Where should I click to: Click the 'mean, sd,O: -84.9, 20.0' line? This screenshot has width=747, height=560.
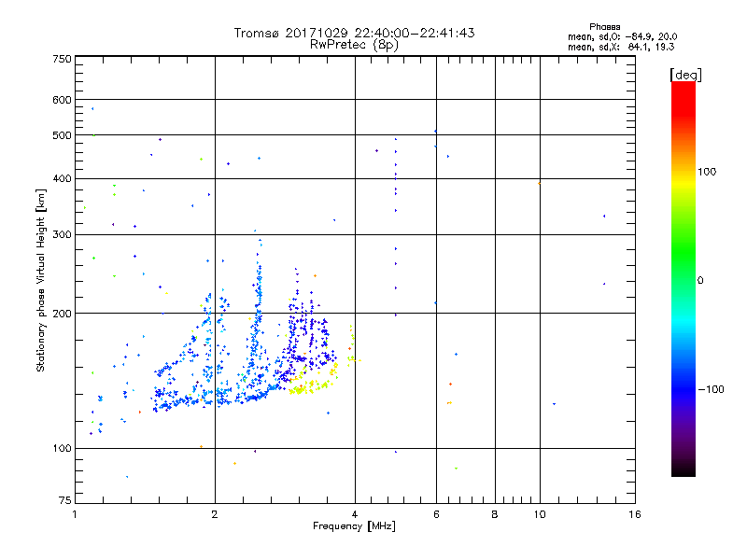pos(622,36)
